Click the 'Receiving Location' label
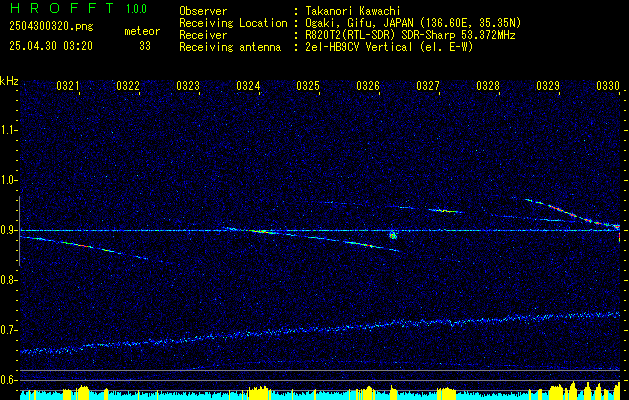629x400 pixels. click(233, 23)
